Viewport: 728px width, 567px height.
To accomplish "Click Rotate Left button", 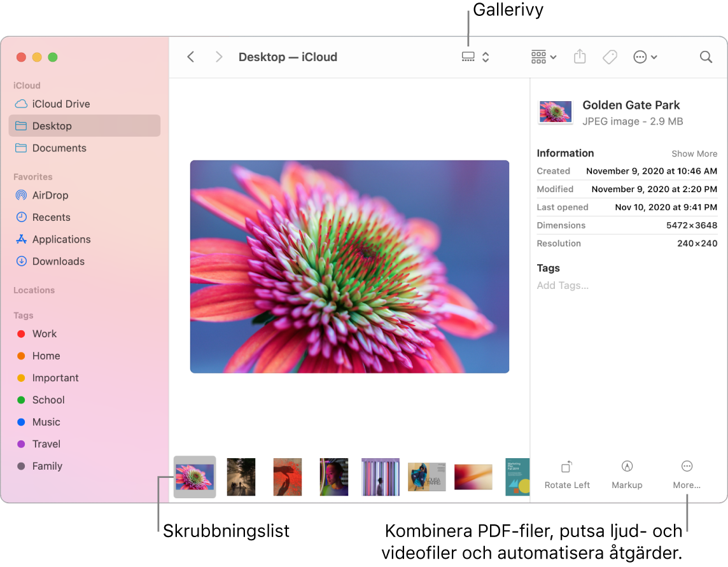I will coord(567,475).
